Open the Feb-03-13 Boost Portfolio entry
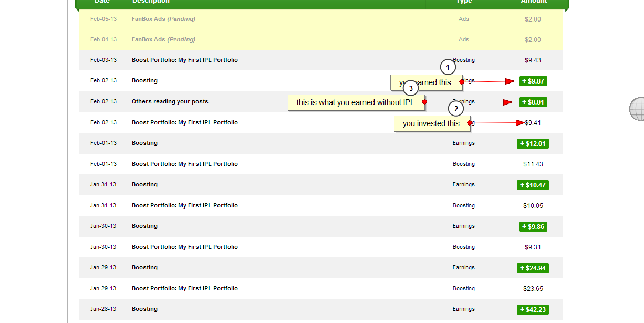The width and height of the screenshot is (644, 323). click(184, 60)
